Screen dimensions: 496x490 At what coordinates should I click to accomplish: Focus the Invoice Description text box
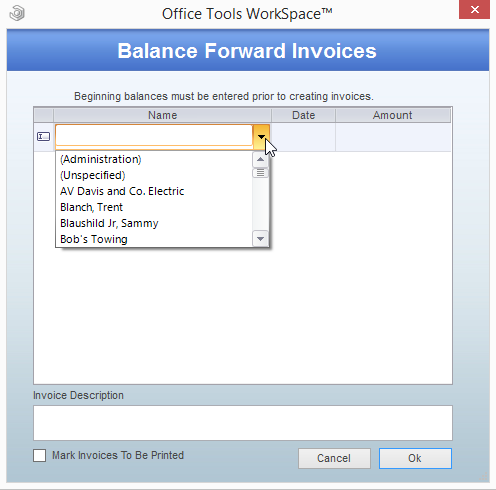click(243, 423)
